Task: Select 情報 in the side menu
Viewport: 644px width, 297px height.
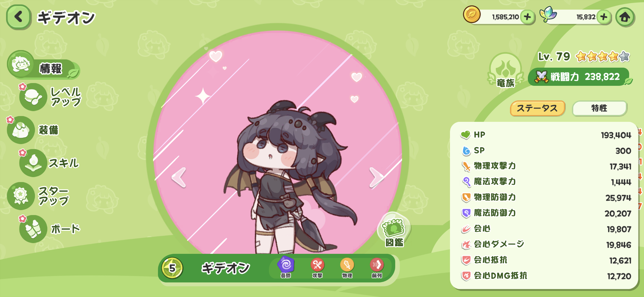Action: click(43, 65)
